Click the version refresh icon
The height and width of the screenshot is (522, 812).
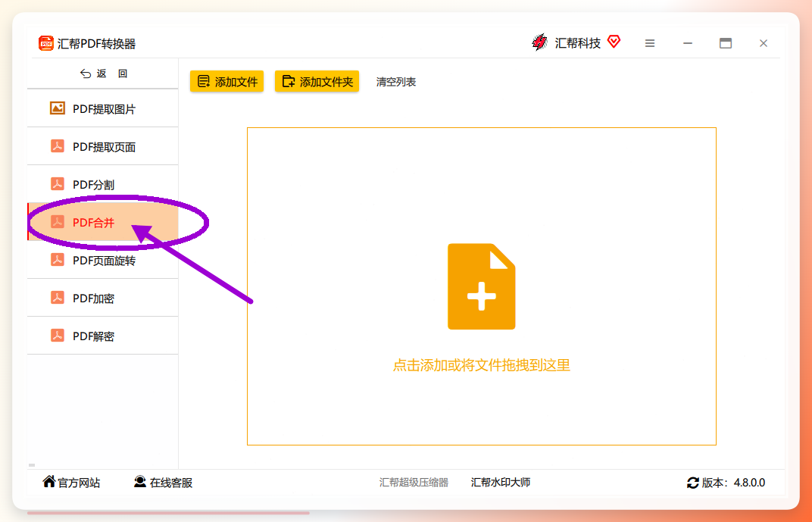pos(693,483)
